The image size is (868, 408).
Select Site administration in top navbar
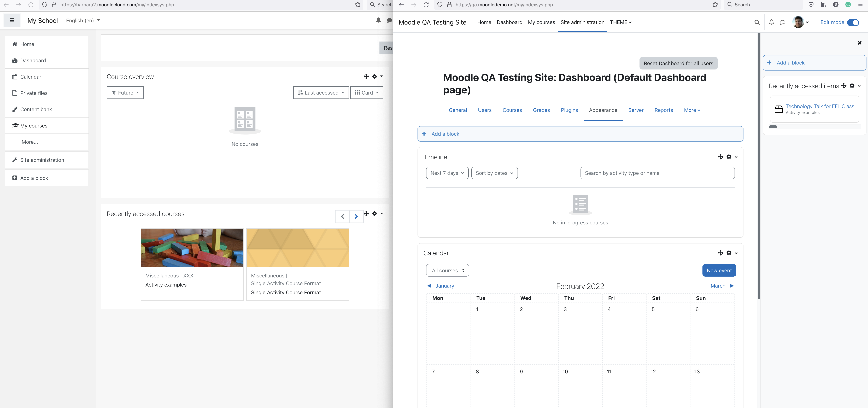pos(582,22)
